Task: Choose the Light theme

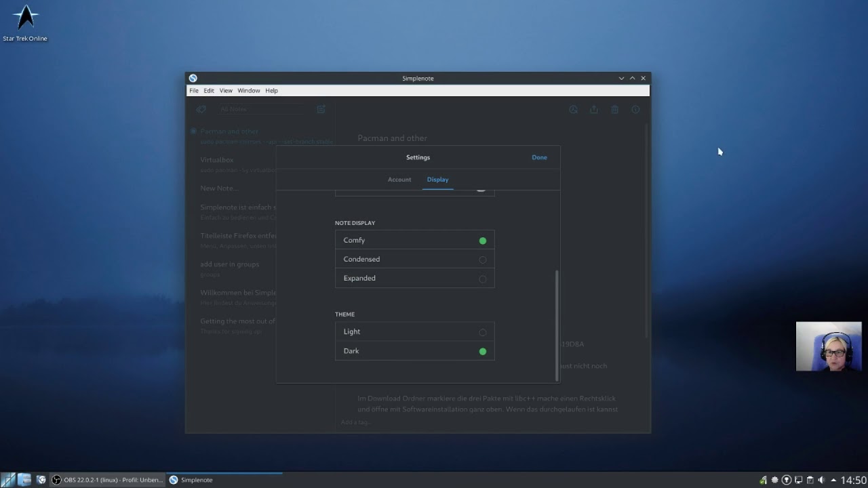Action: (414, 331)
